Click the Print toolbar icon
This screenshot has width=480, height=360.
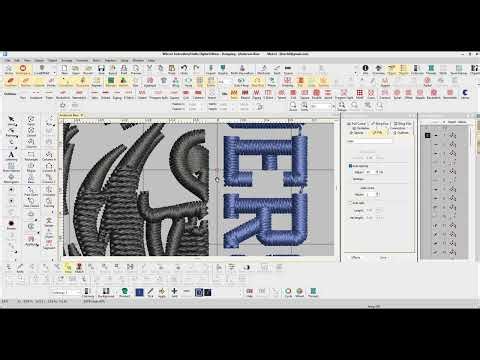(124, 70)
